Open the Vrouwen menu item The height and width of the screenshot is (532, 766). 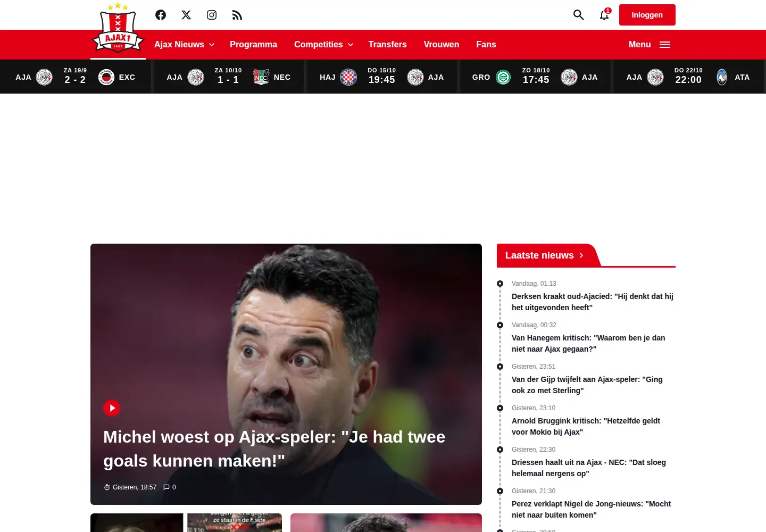coord(442,45)
